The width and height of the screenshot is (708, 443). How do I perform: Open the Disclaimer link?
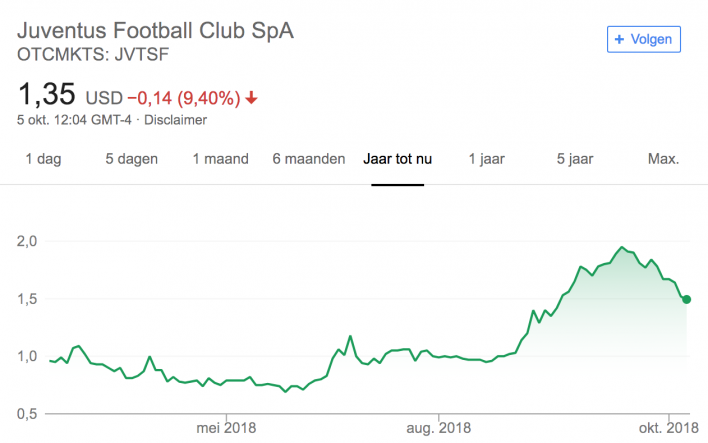point(176,120)
